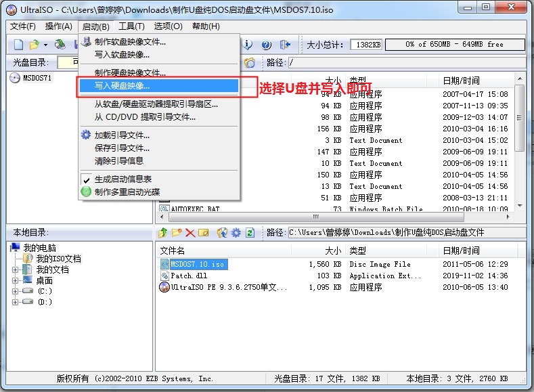
Task: Choose 制作软盘映像文件... menu entry
Action: tap(159, 42)
